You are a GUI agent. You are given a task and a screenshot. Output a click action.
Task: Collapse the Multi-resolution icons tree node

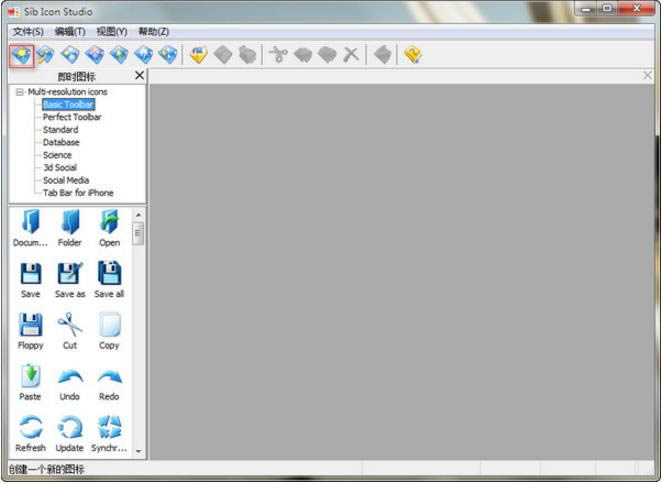[x=20, y=92]
